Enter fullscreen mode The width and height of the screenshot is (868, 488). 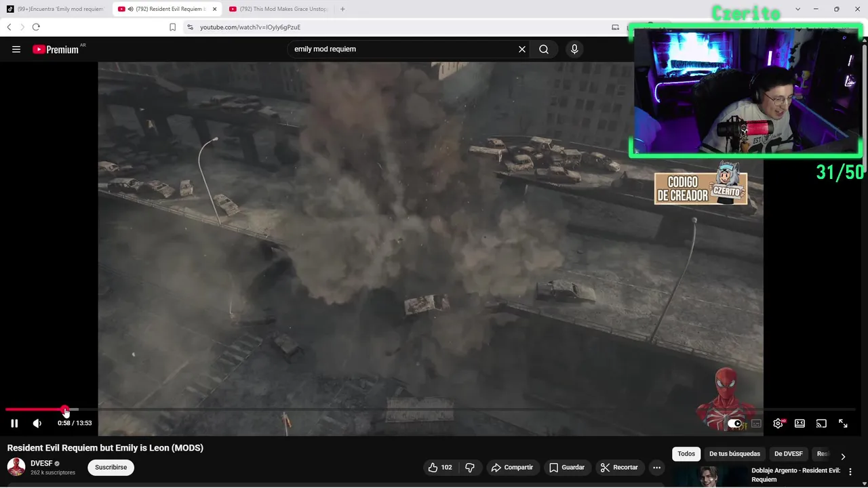[843, 423]
